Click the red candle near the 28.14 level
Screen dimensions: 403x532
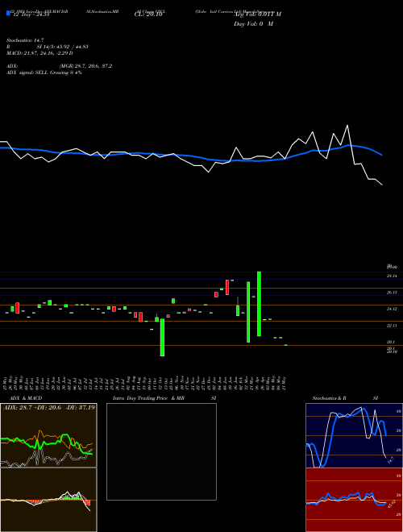(227, 288)
